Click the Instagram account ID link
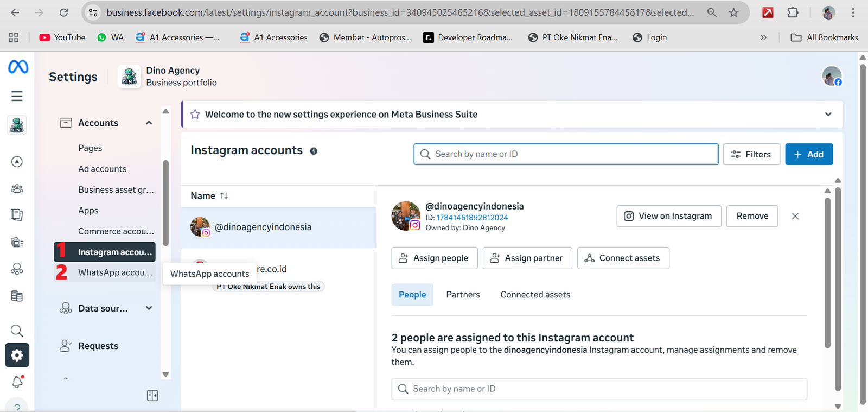 (472, 218)
